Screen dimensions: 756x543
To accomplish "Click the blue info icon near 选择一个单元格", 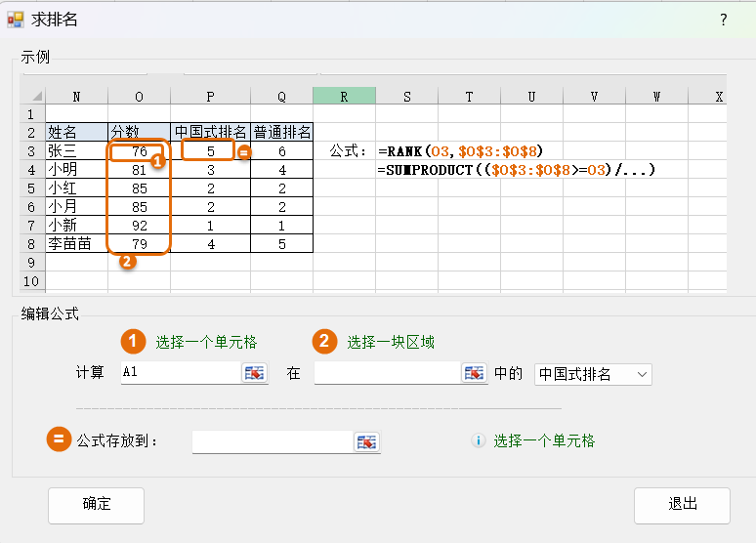I will 479,440.
